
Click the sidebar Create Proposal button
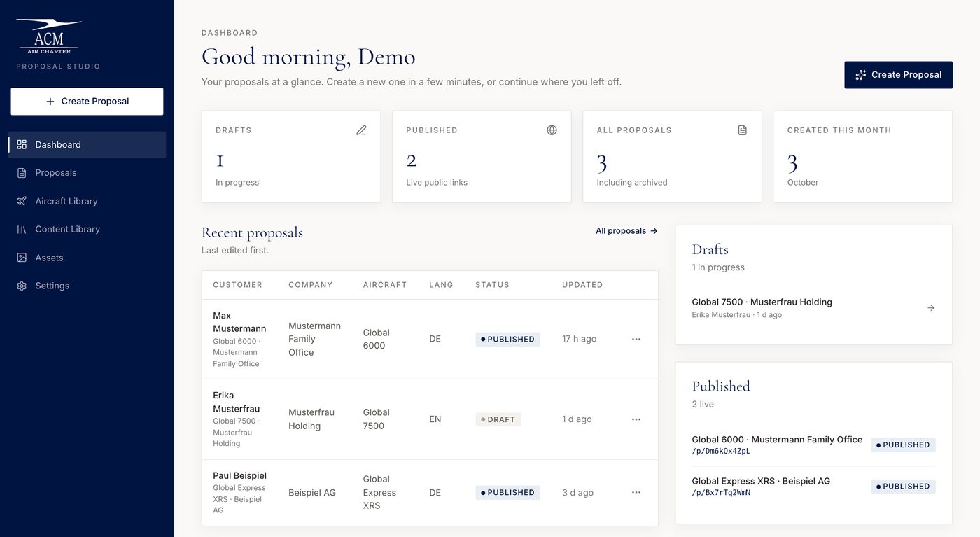click(x=87, y=102)
